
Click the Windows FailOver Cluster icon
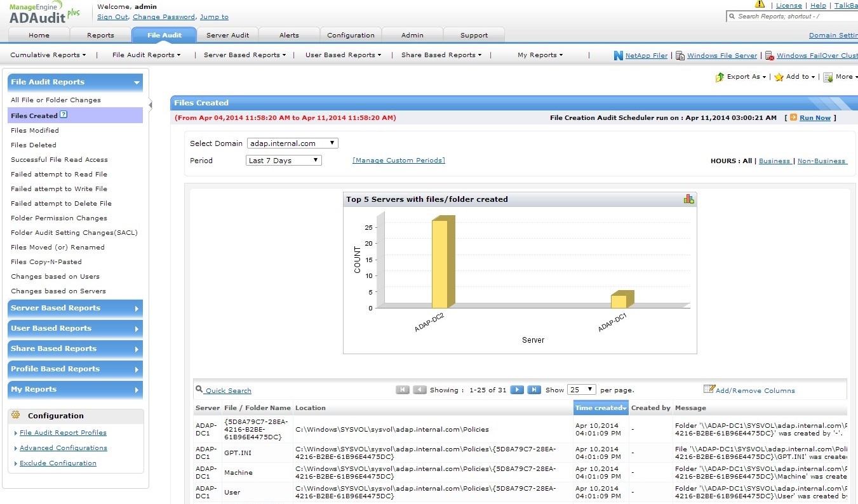pyautogui.click(x=769, y=56)
